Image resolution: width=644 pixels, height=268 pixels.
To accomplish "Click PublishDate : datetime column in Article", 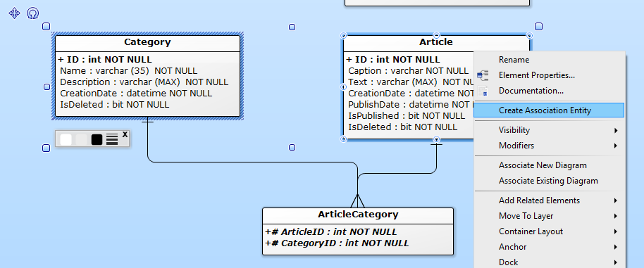I will click(411, 105).
